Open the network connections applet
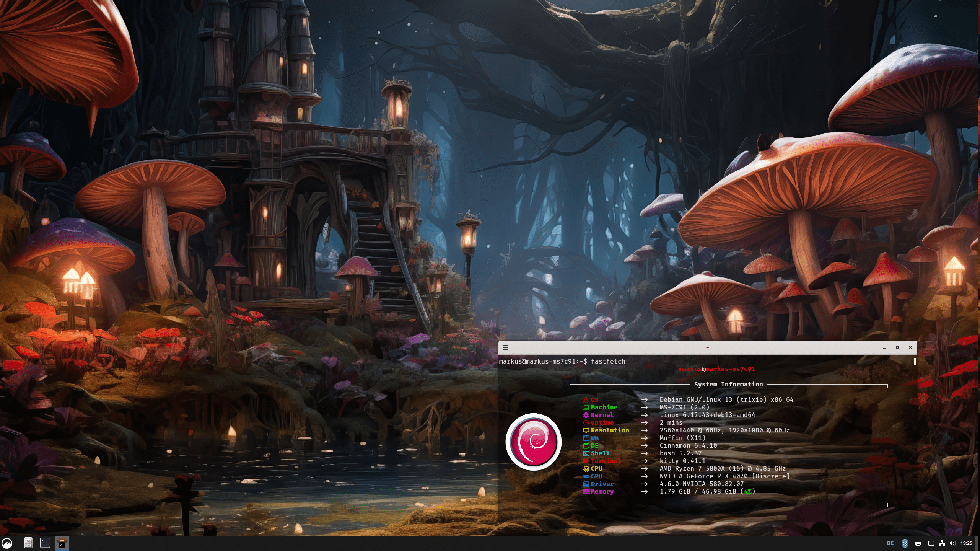The height and width of the screenshot is (551, 980). [942, 543]
